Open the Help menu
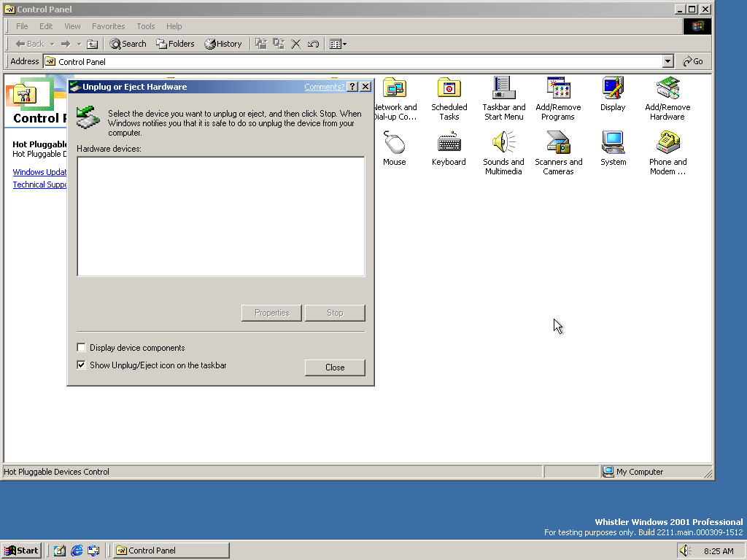The width and height of the screenshot is (747, 560). (x=174, y=26)
